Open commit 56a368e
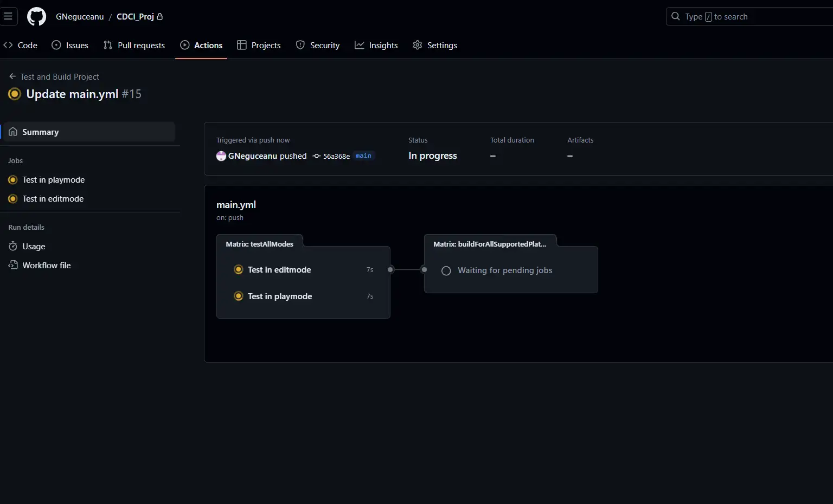833x504 pixels. [336, 156]
